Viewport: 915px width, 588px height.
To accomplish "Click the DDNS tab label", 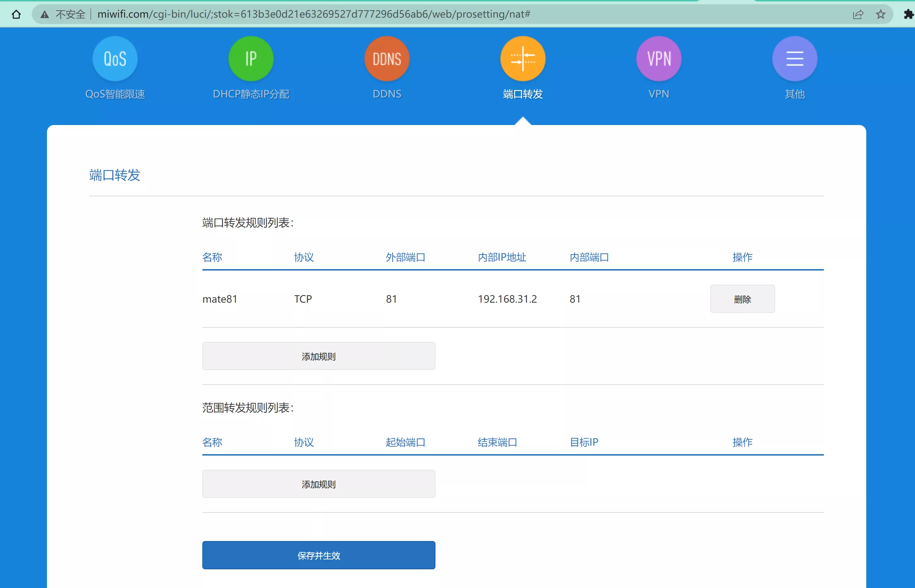I will [x=387, y=94].
